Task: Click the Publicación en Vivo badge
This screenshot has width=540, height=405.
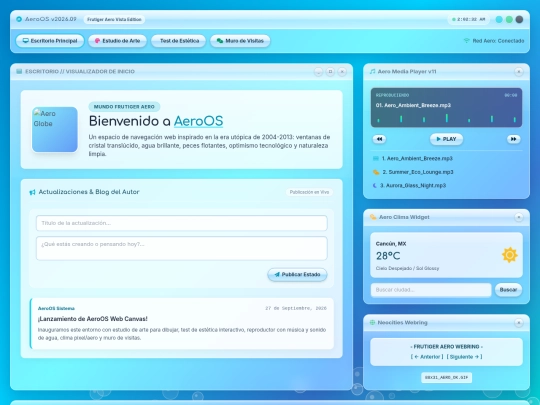Action: [x=309, y=192]
